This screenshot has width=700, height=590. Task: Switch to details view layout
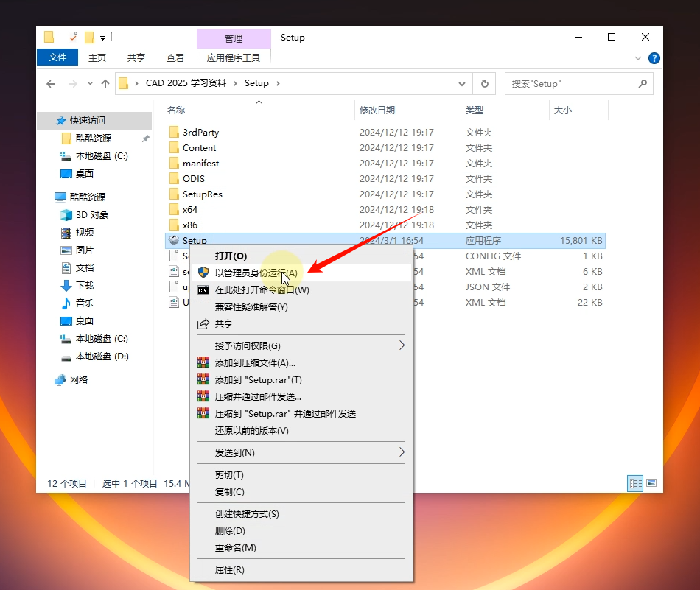pyautogui.click(x=634, y=483)
